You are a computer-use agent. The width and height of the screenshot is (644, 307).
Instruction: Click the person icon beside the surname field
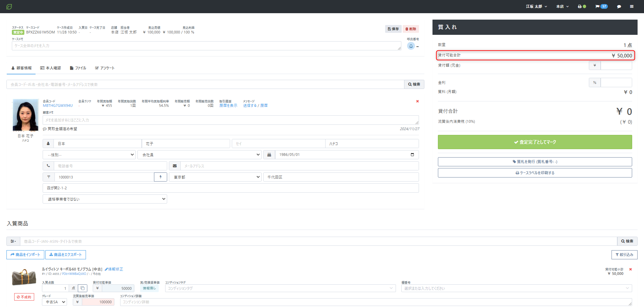point(48,143)
